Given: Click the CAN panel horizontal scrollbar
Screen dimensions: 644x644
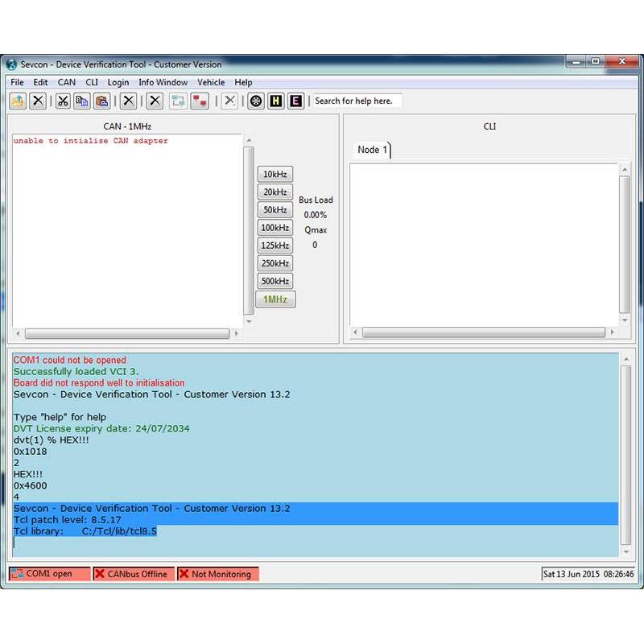Looking at the screenshot, I should click(127, 334).
